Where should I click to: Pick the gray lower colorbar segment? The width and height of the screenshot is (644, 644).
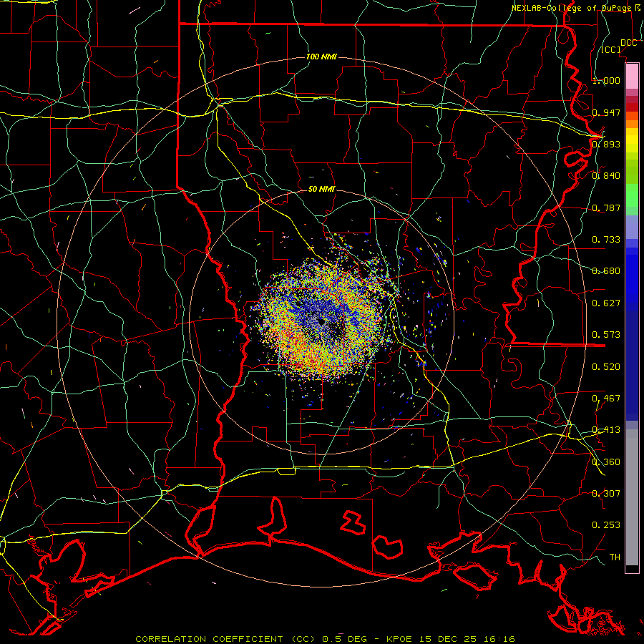click(632, 497)
